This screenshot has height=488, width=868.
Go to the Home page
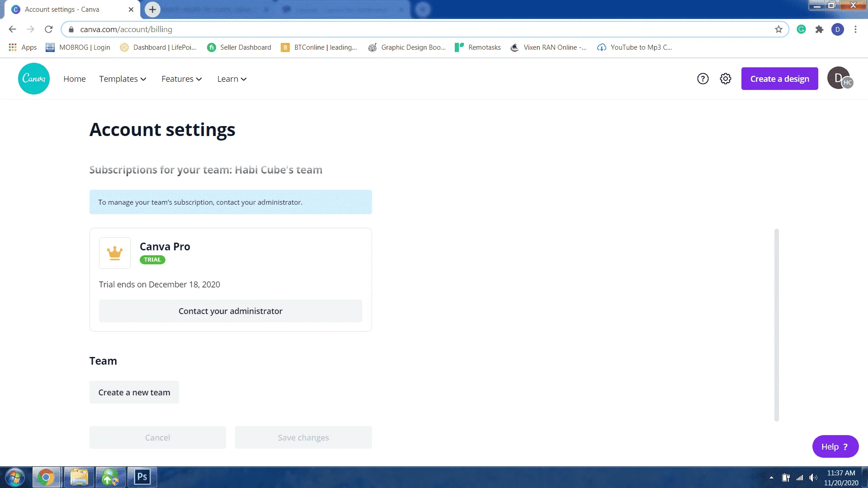pyautogui.click(x=75, y=79)
